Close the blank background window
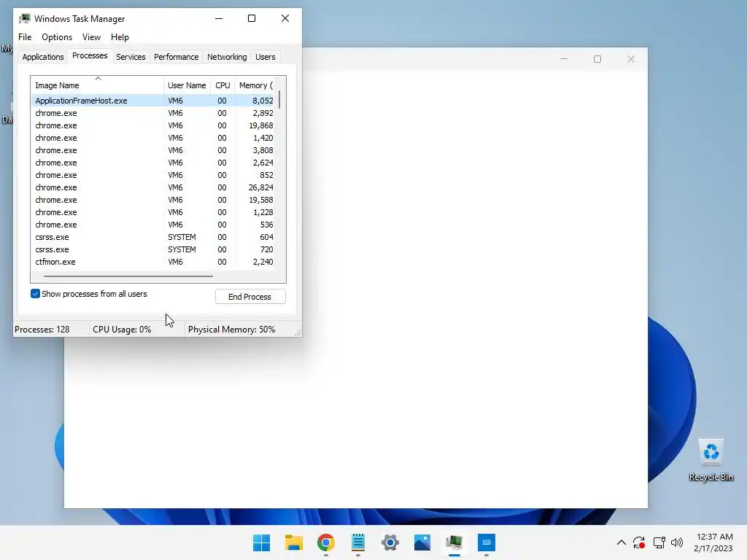Screen dimensions: 747x560 tap(631, 59)
